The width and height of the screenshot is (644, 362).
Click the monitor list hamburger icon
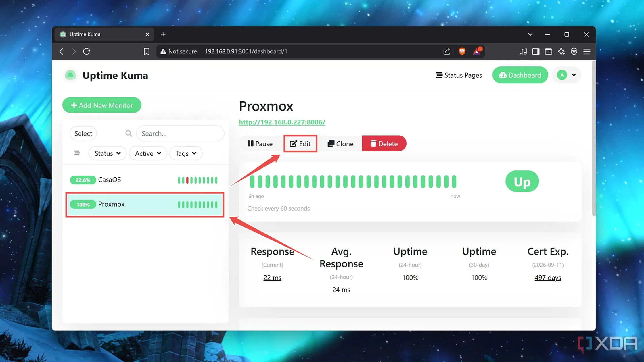click(77, 153)
